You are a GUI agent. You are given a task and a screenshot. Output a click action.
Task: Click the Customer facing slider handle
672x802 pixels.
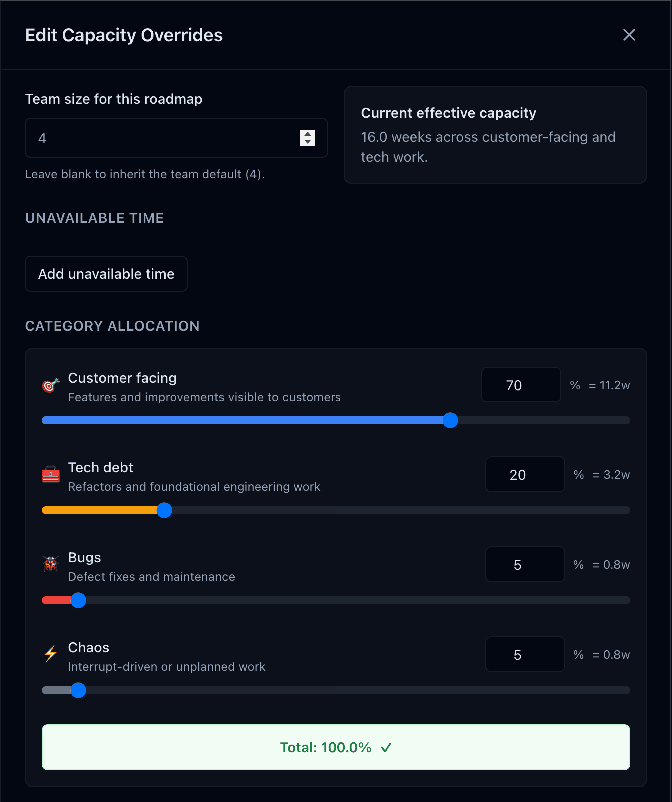click(x=451, y=420)
